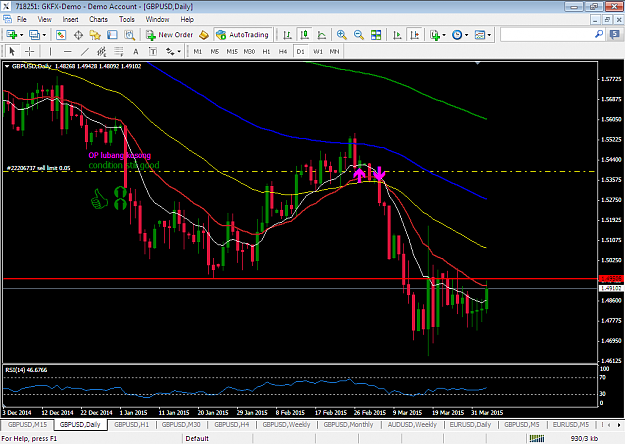This screenshot has height=444, width=625.
Task: Click the Zoom In magnifier
Action: click(342, 35)
